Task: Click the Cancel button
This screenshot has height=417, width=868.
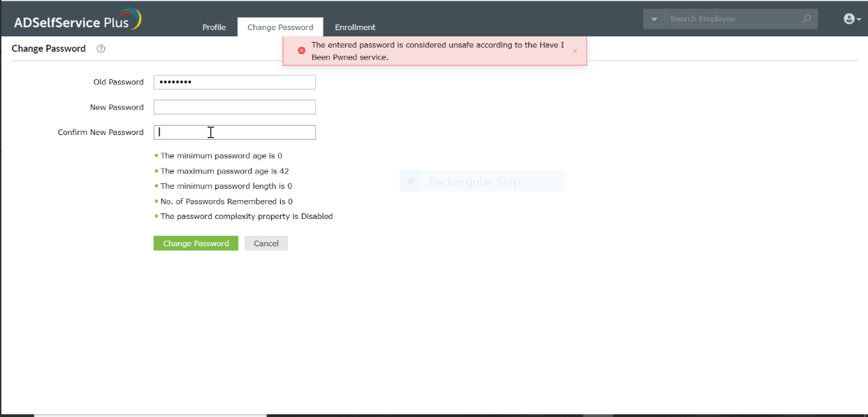Action: coord(266,243)
